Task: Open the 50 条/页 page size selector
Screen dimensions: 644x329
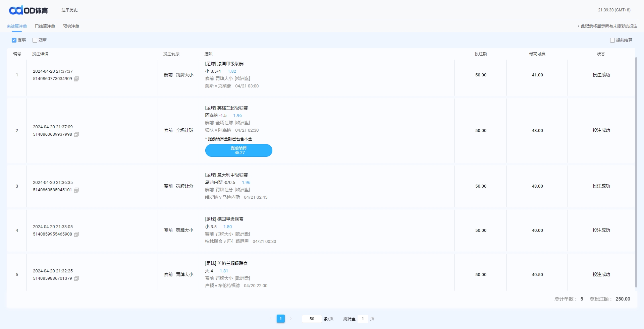Action: tap(312, 319)
